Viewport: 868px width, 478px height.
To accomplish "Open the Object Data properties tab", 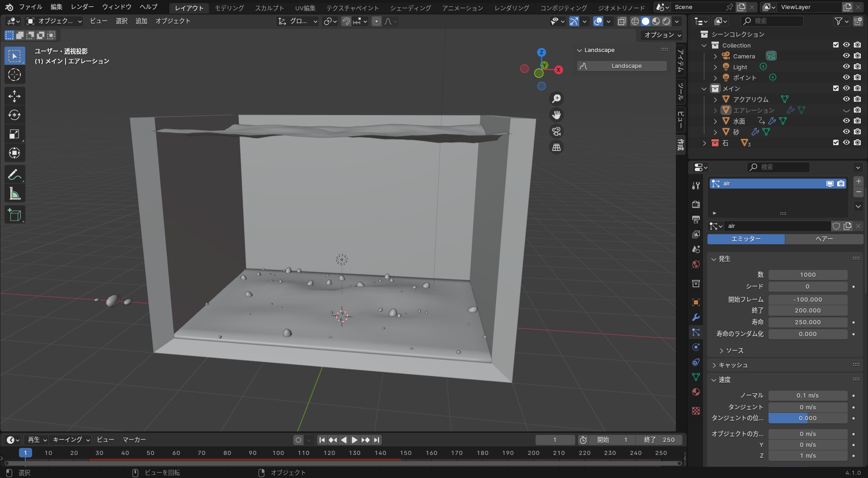I will 696,377.
